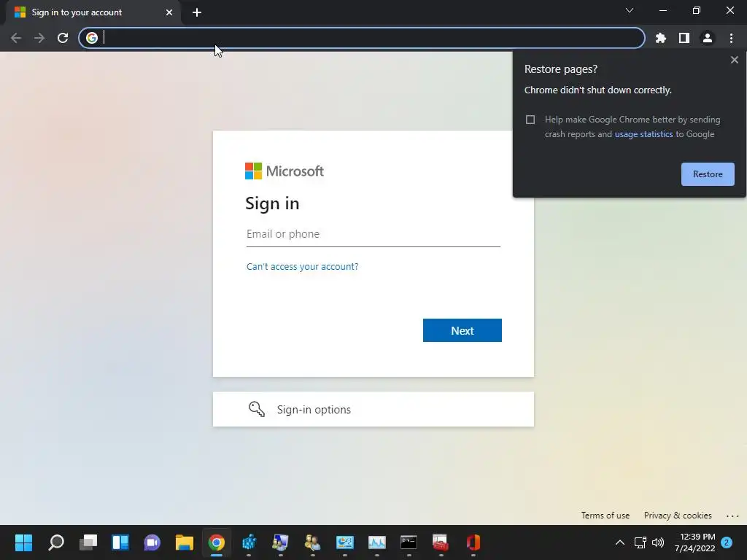Viewport: 747px width, 560px height.
Task: Open the Chat (Teams) taskbar icon
Action: pos(152,542)
